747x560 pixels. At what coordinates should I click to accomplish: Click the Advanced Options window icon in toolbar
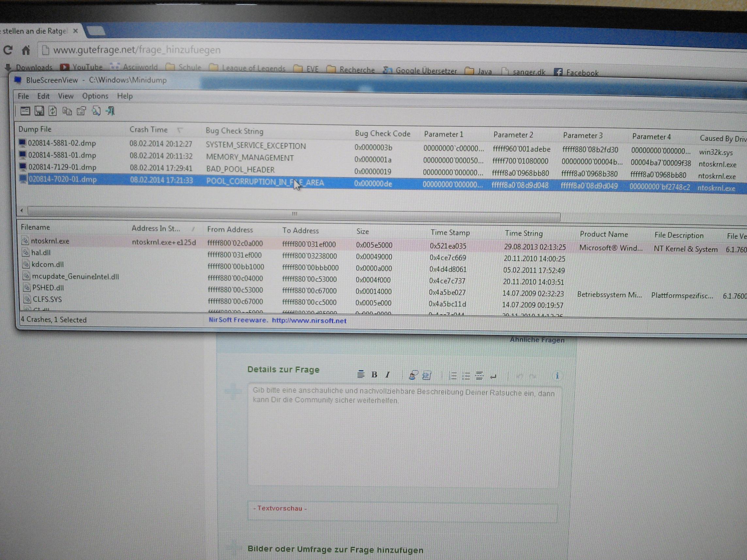coord(25,111)
